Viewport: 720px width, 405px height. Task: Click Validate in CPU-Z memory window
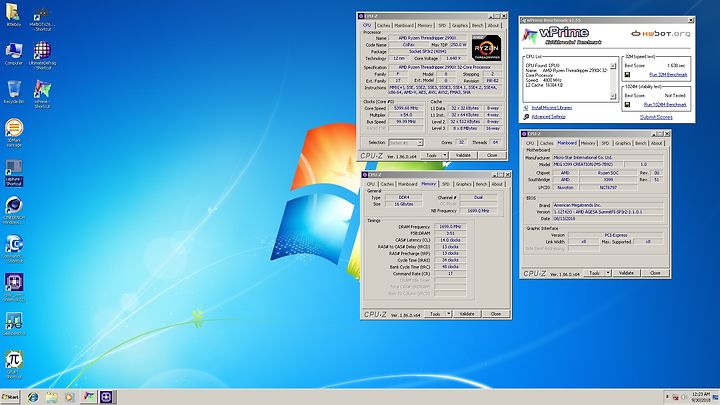[x=467, y=314]
